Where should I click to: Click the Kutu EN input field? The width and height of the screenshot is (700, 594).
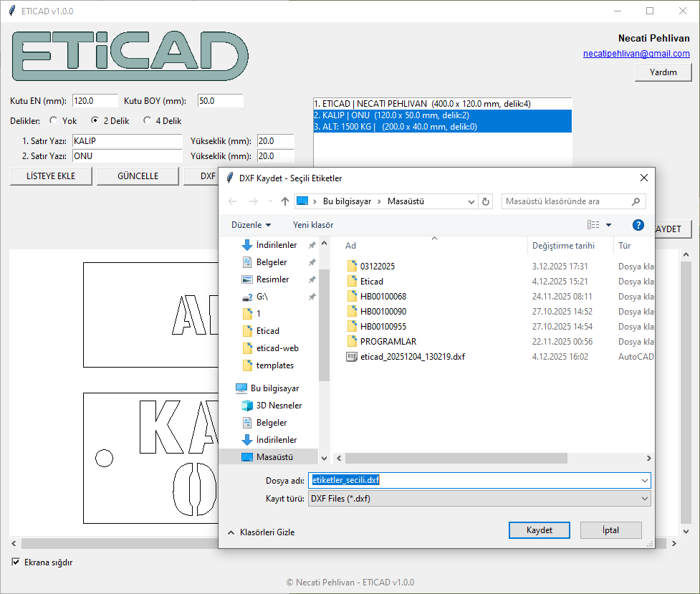(95, 101)
